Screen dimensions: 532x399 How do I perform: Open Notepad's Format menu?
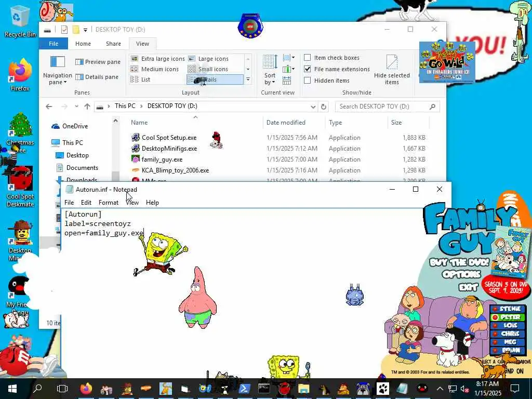tap(109, 203)
